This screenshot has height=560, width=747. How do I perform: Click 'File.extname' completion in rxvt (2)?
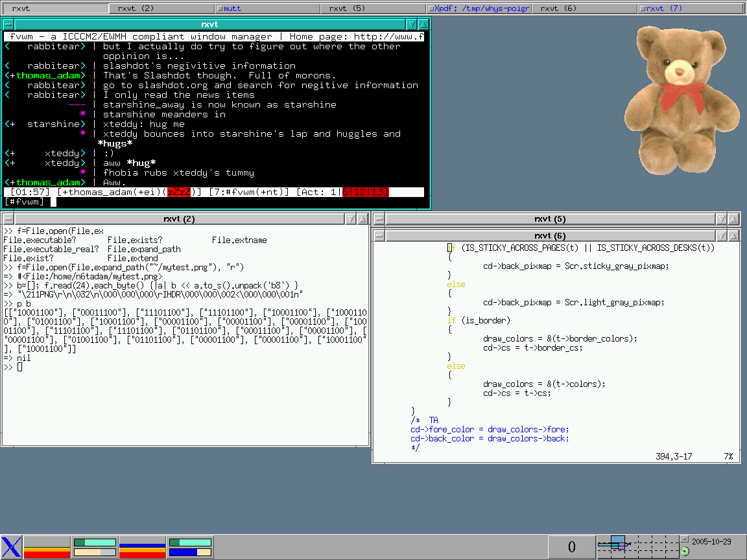point(239,240)
